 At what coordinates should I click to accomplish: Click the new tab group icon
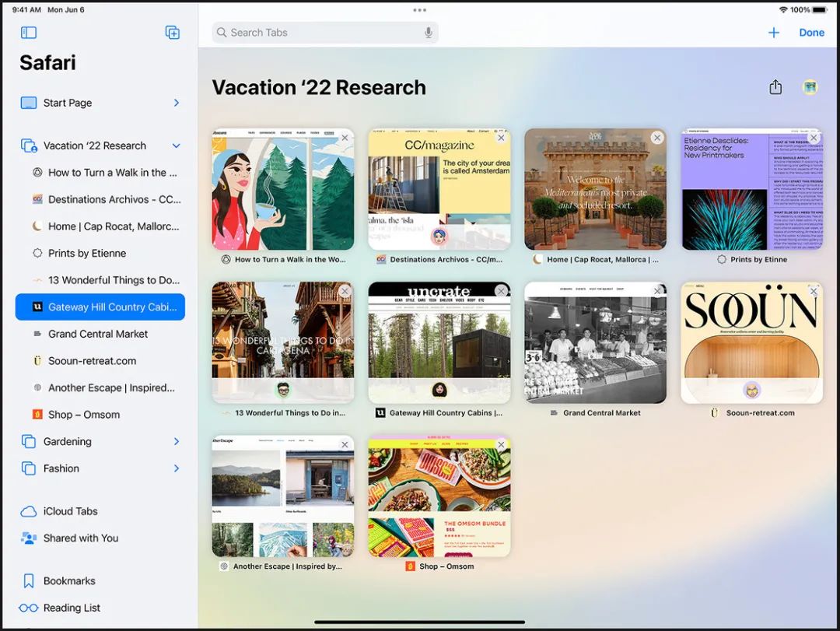(x=173, y=33)
